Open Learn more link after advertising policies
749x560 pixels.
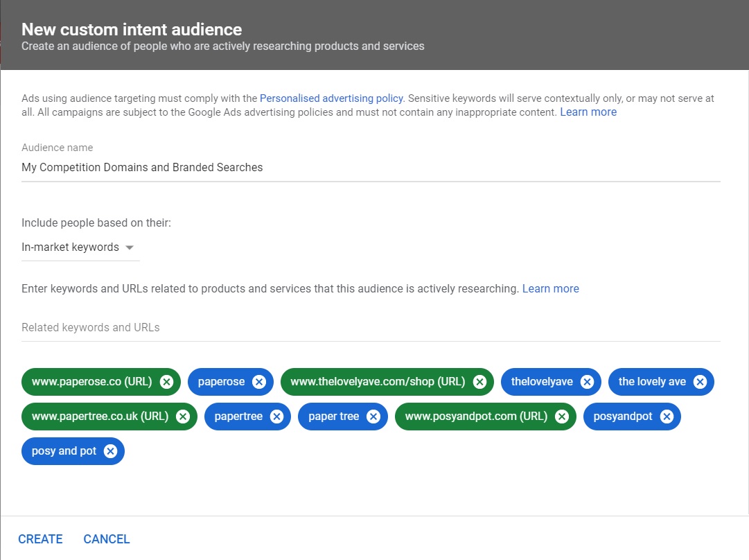tap(588, 112)
